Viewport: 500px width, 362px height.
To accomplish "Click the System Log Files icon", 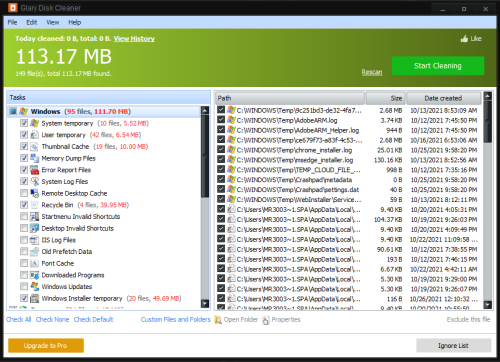I will tap(35, 182).
